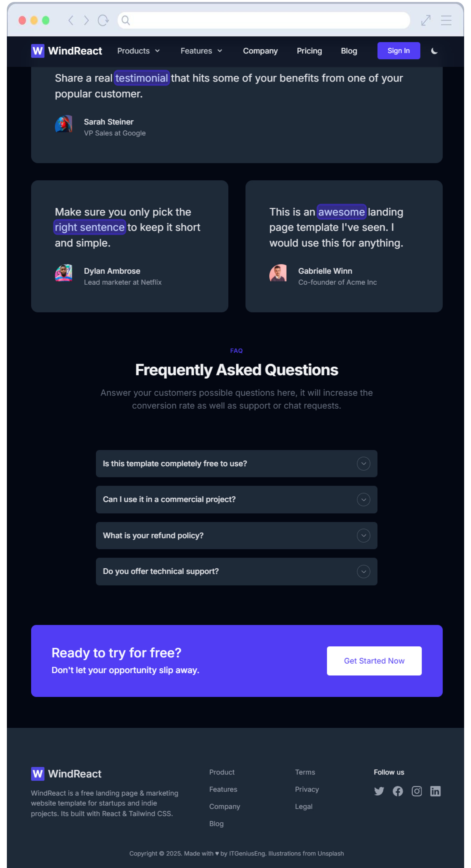Click the WindReact logo in navbar
The image size is (471, 868).
pos(66,51)
